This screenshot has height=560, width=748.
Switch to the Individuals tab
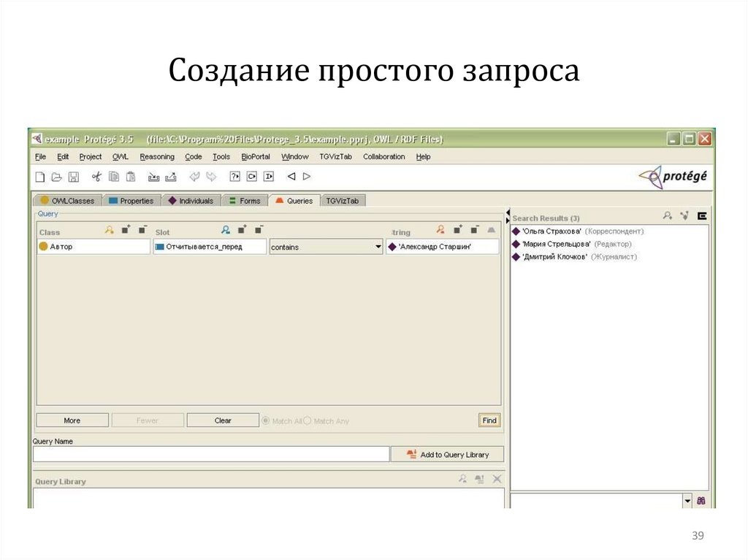coord(191,201)
